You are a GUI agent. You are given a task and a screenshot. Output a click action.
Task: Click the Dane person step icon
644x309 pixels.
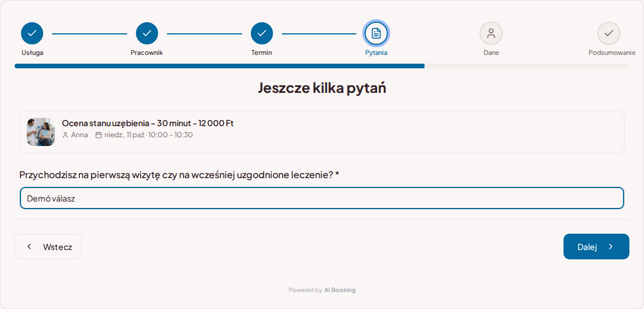491,33
